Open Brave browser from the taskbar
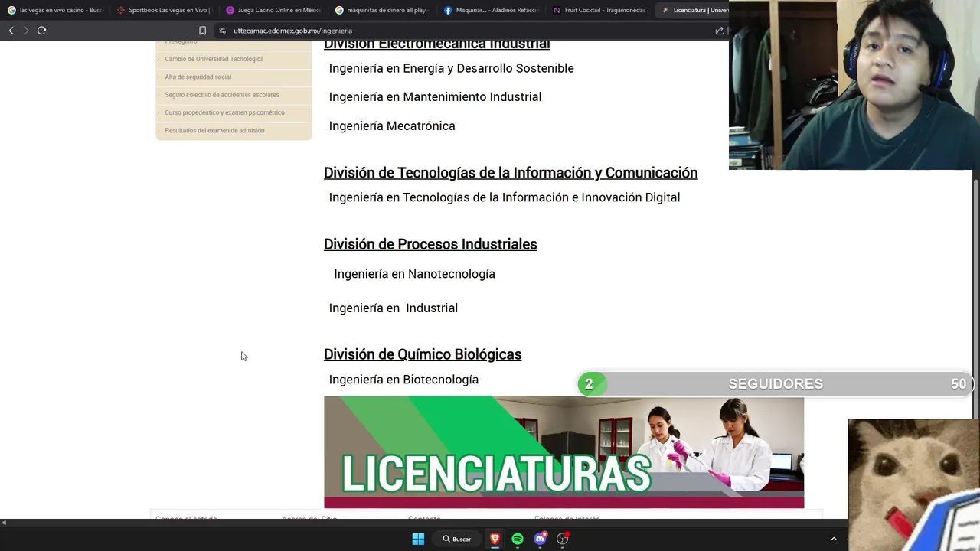The image size is (980, 551). point(495,539)
